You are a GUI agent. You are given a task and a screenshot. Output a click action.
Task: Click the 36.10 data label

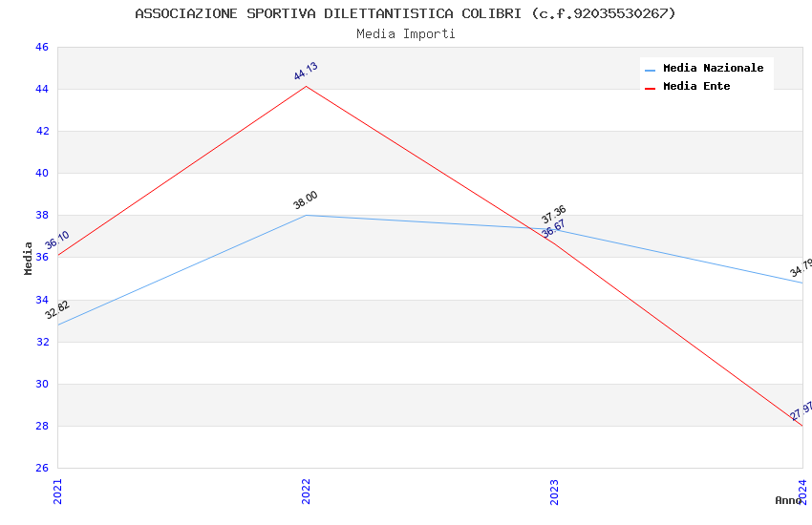click(x=57, y=240)
